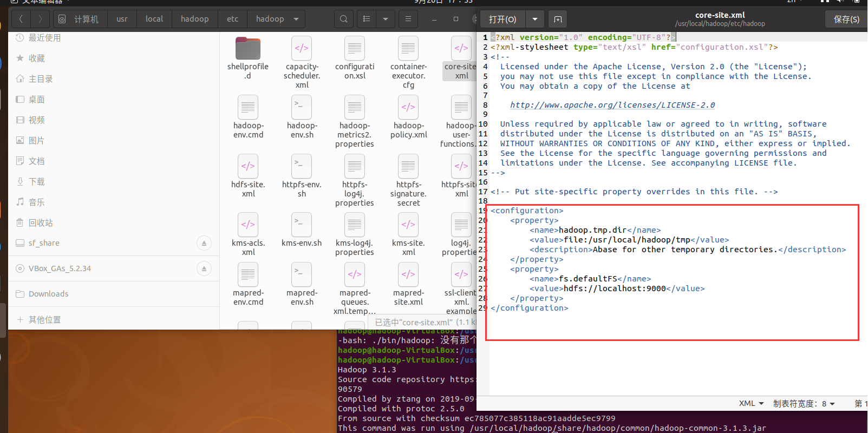This screenshot has width=868, height=433.
Task: Select the mapred-site.xml file icon
Action: pyautogui.click(x=408, y=274)
